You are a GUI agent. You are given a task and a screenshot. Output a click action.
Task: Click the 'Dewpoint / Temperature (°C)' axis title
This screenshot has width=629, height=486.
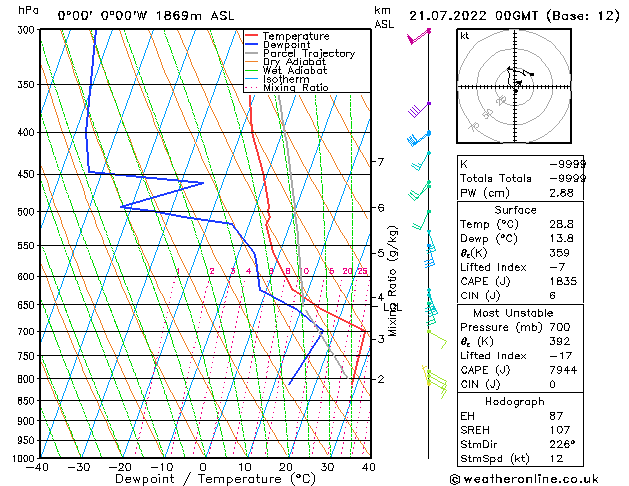click(215, 479)
